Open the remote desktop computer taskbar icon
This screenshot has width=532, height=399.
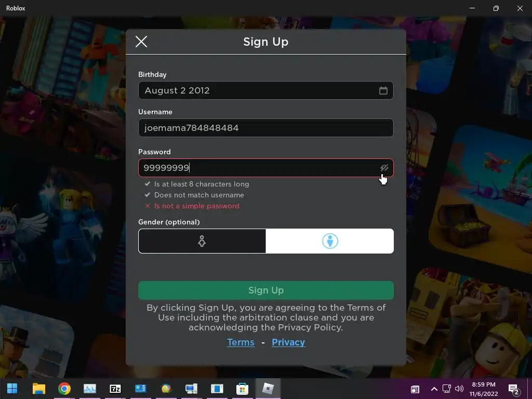point(191,389)
